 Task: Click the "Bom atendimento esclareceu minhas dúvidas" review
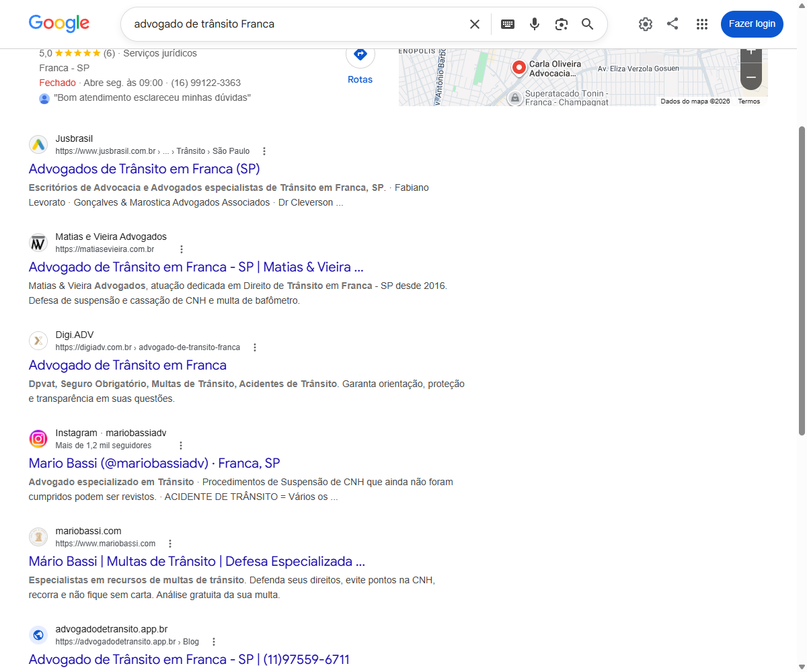[x=153, y=97]
